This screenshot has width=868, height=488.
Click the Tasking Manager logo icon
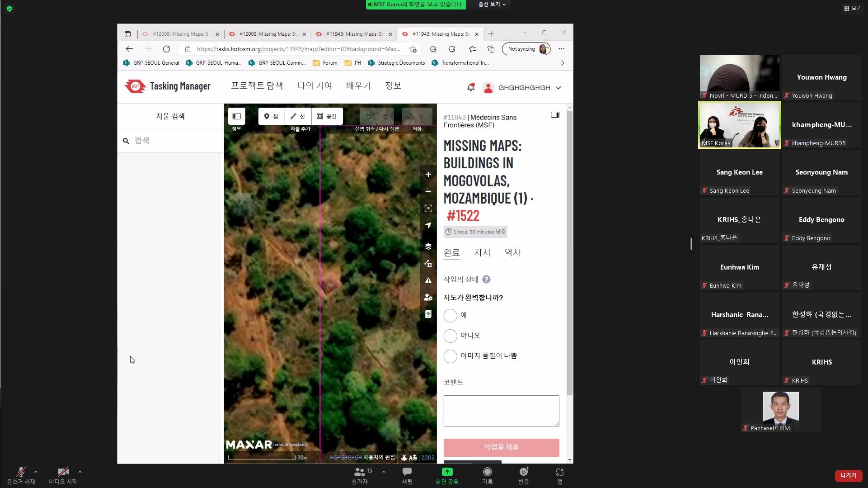click(135, 86)
